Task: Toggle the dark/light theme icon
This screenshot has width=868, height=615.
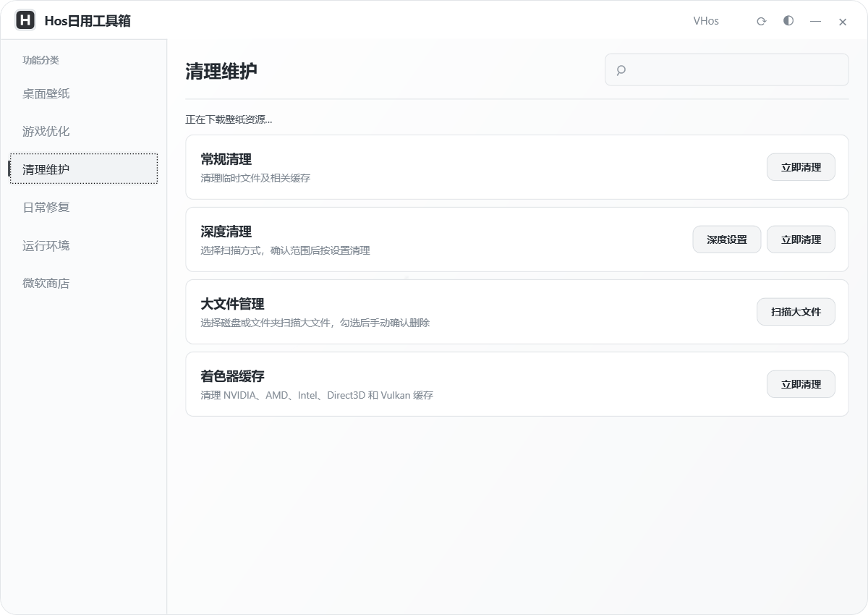Action: point(788,21)
